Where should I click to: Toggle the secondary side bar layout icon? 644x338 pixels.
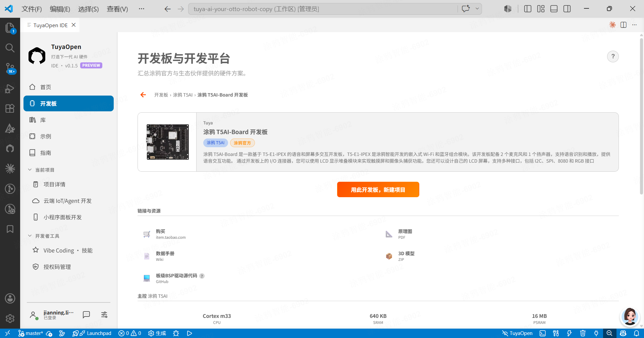tap(567, 9)
